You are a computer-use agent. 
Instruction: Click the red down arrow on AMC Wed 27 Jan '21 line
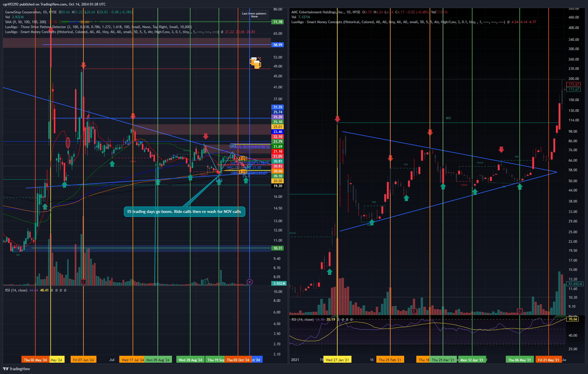click(337, 119)
